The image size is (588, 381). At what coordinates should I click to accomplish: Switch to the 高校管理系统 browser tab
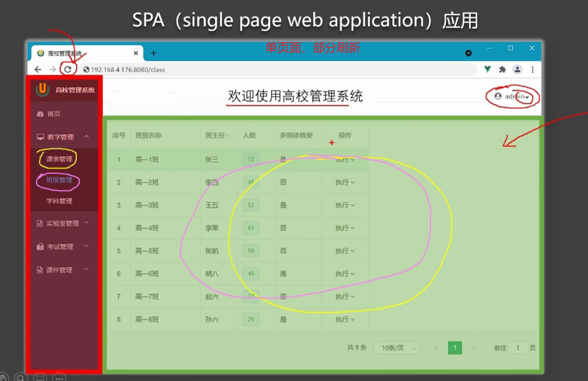[88, 53]
